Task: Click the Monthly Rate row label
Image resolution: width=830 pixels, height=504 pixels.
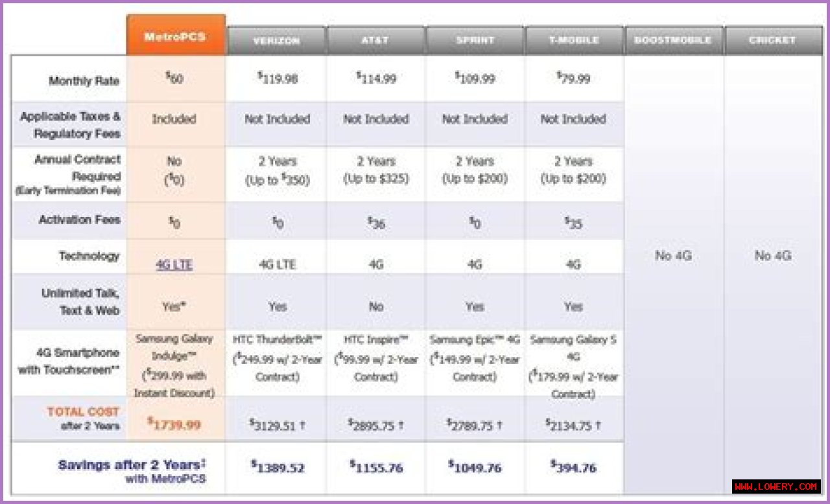Action: coord(84,81)
